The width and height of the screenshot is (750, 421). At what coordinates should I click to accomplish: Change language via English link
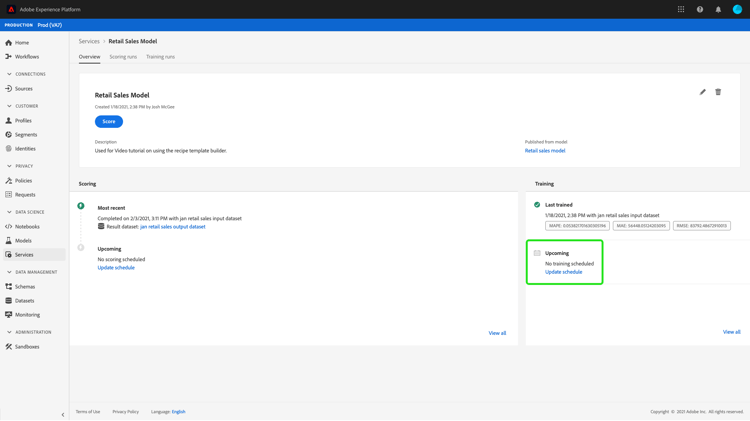tap(178, 411)
